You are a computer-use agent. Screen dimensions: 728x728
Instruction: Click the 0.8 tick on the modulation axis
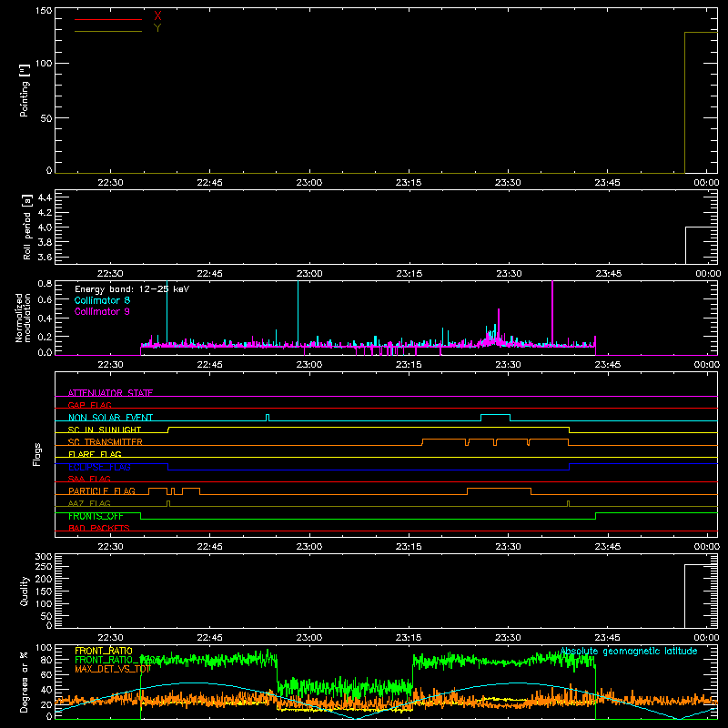point(45,283)
